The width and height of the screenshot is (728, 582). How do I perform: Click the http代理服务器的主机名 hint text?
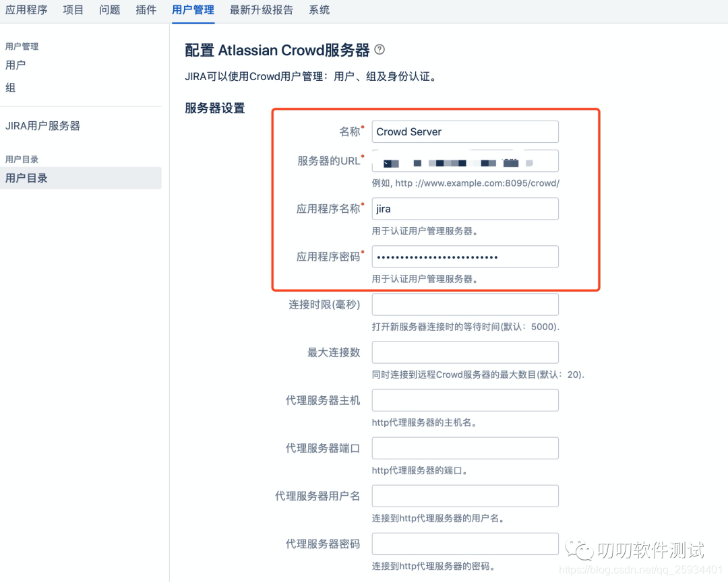[425, 422]
